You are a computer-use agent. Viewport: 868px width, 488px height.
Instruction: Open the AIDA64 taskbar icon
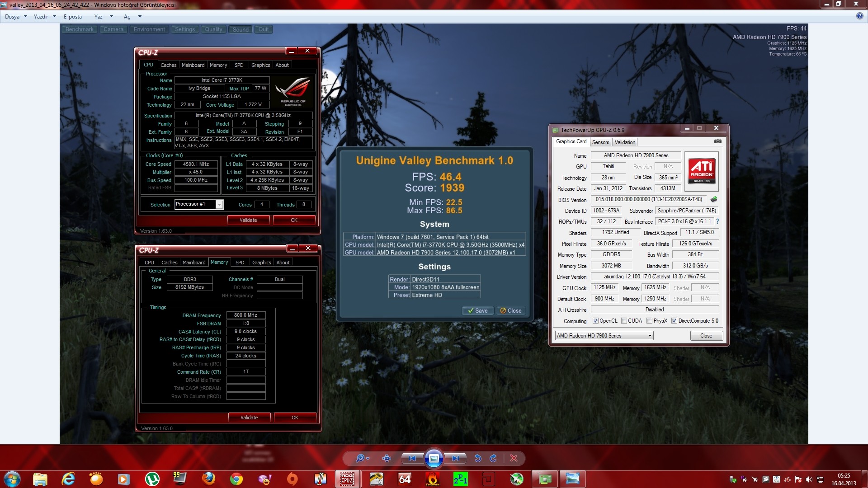(x=405, y=479)
